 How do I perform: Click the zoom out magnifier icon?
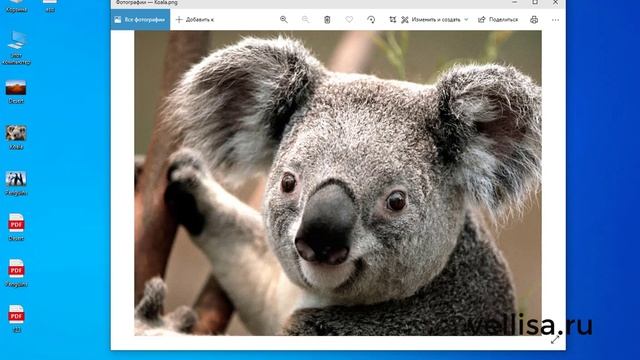305,20
